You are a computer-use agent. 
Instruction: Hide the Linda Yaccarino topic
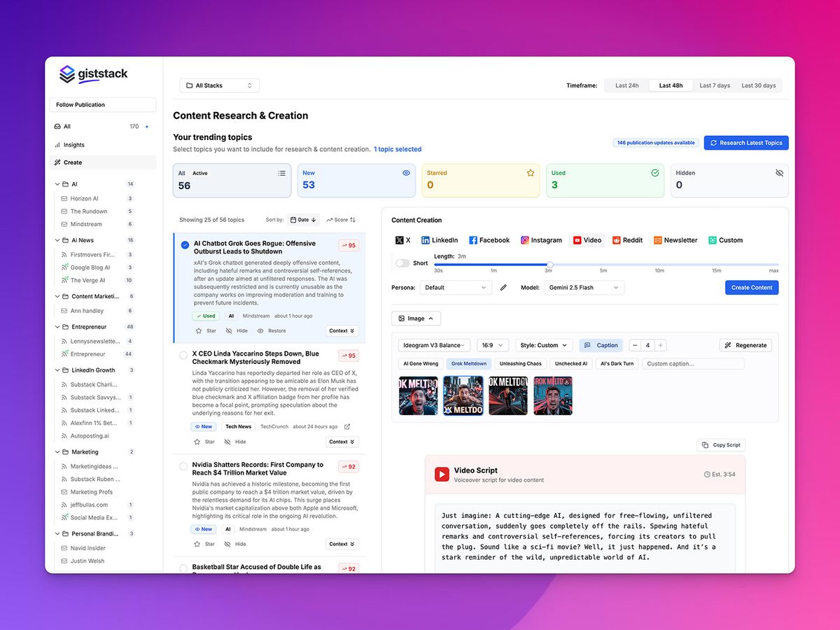[x=235, y=442]
